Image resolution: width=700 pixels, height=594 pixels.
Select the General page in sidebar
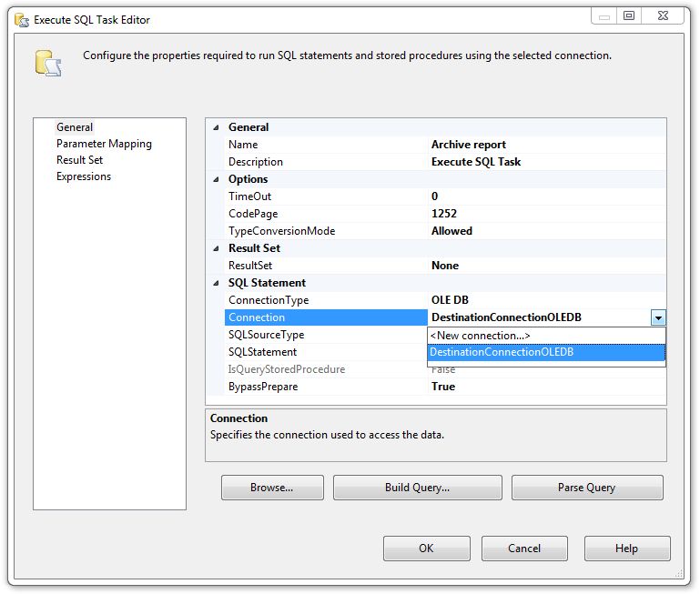point(75,127)
